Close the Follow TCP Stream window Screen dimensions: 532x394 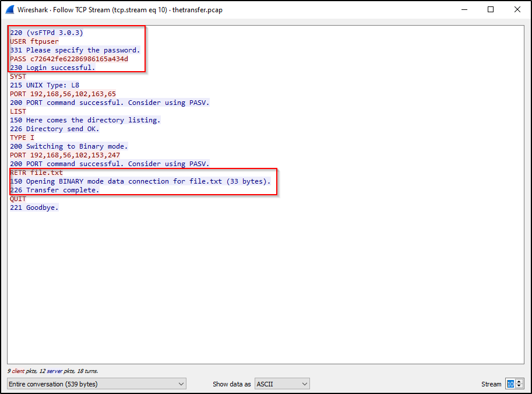pyautogui.click(x=517, y=10)
